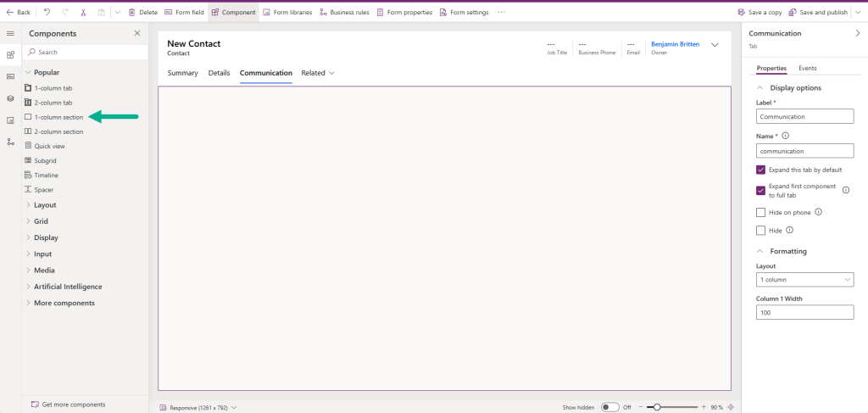Click the Cut scissors icon
Image resolution: width=868 pixels, height=413 pixels.
click(x=83, y=12)
